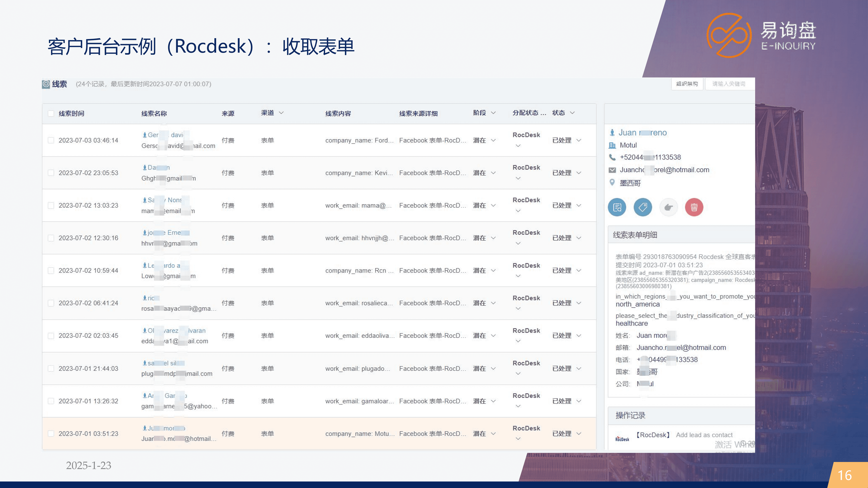Screen dimensions: 868x488
Task: Click person icon in 2023-07-02 02:03:45 row
Action: click(145, 330)
